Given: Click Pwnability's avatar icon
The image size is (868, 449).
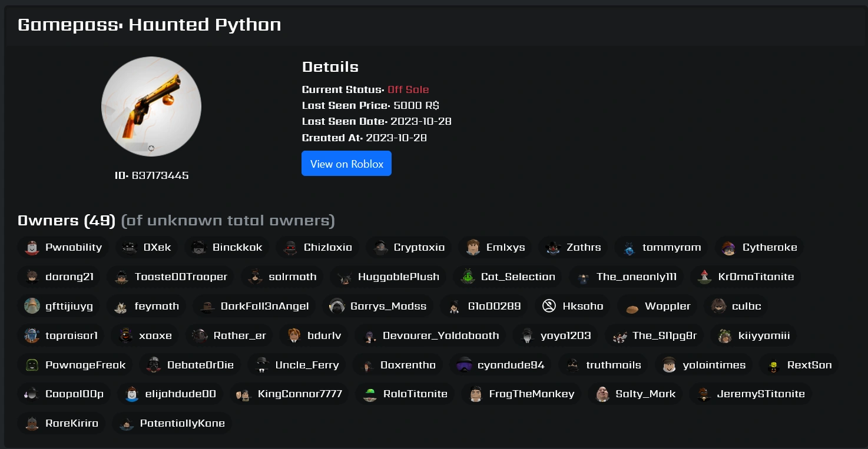Looking at the screenshot, I should 32,248.
